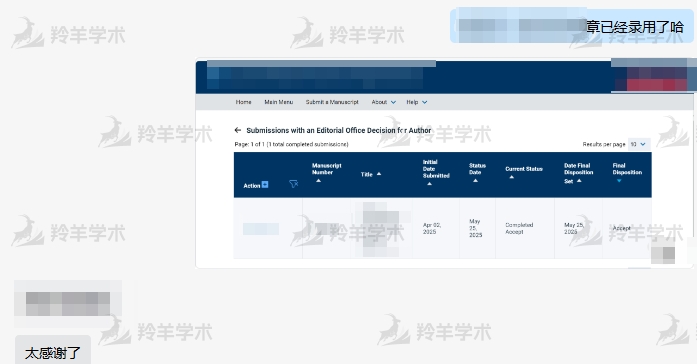Open the Results per page dropdown
The image size is (697, 364).
(x=639, y=144)
